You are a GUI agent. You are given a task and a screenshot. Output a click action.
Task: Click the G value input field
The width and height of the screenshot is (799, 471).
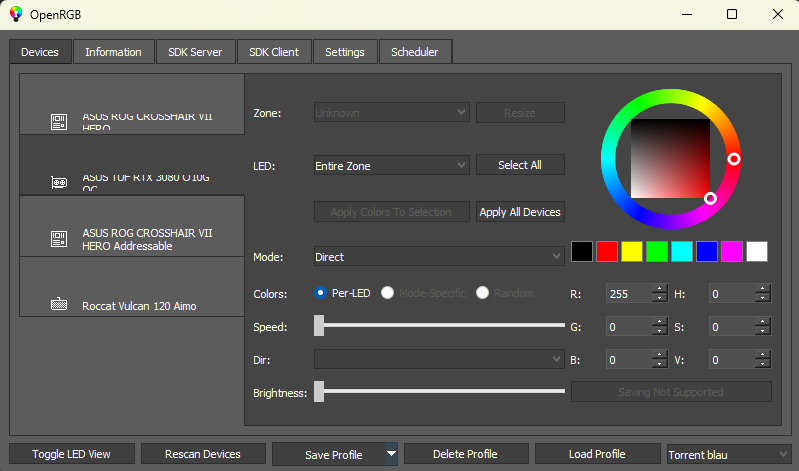tap(629, 327)
